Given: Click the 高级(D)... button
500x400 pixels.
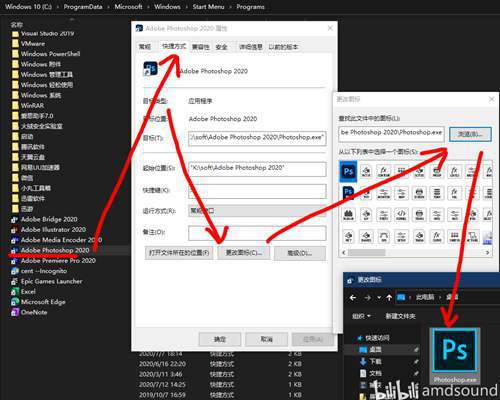Looking at the screenshot, I should [x=300, y=253].
